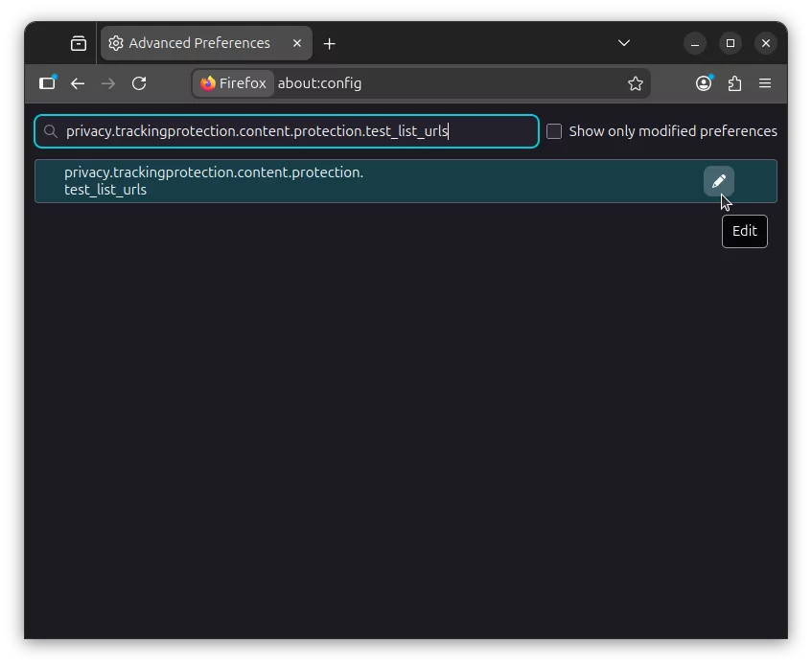812x666 pixels.
Task: Open a new tab with plus button
Action: point(330,43)
